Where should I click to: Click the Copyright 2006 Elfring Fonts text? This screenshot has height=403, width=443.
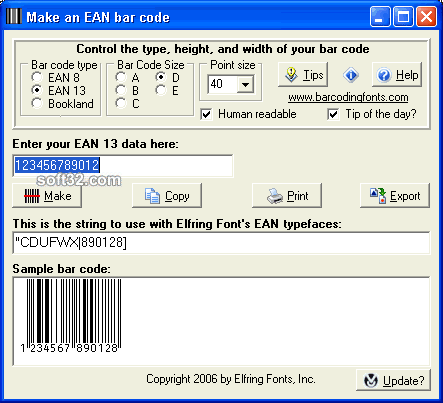[x=231, y=379]
